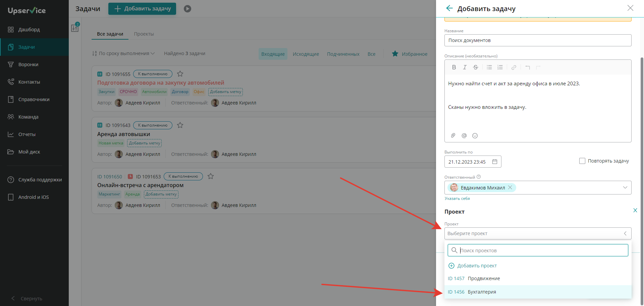This screenshot has height=306, width=644.
Task: Remove the Проект section with X
Action: coord(635,210)
